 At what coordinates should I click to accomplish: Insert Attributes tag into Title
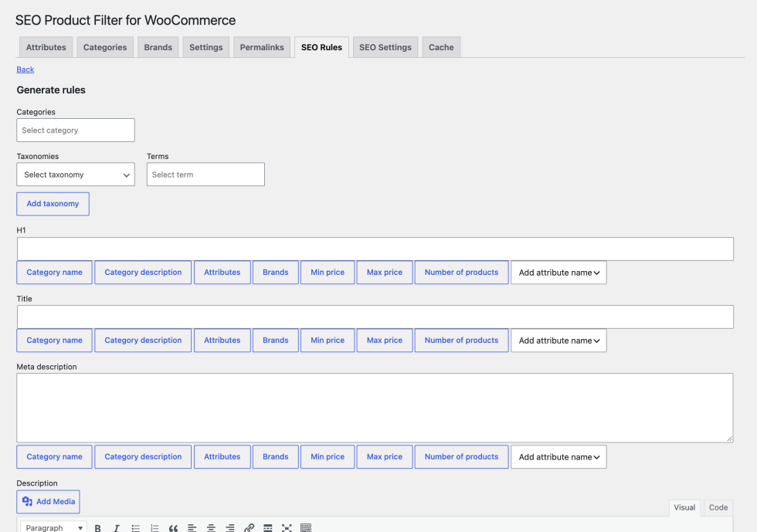coord(222,341)
